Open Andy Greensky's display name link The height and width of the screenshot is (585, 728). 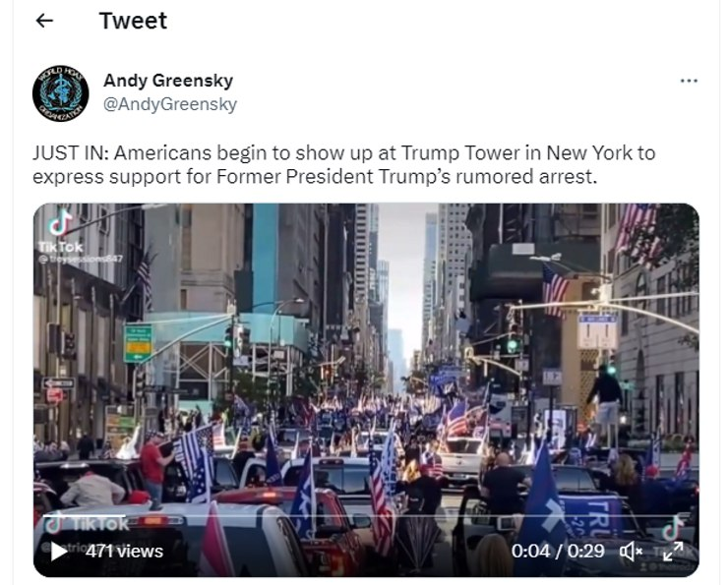[x=168, y=81]
